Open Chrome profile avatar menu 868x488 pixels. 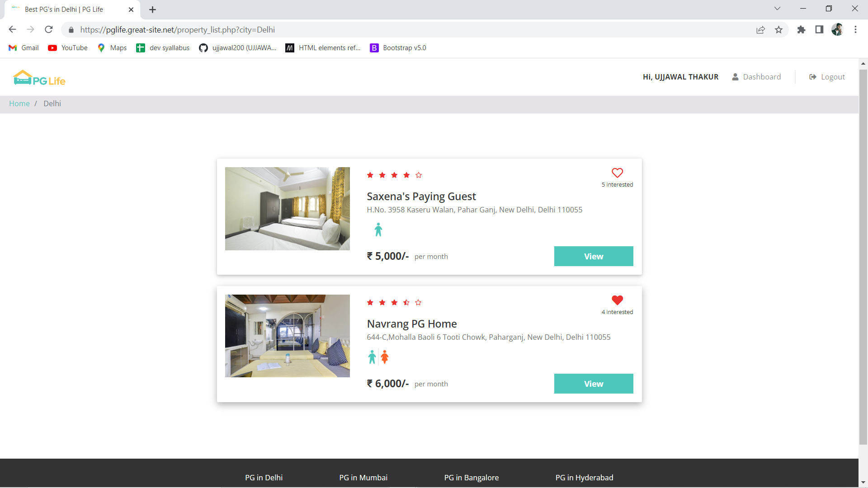click(837, 30)
